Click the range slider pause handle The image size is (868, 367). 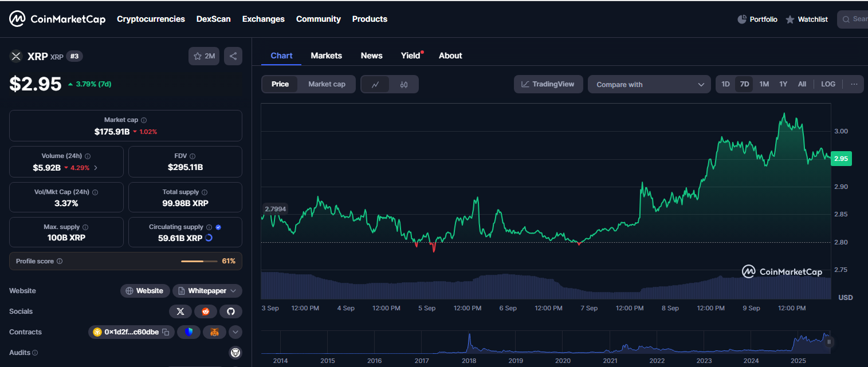point(828,342)
